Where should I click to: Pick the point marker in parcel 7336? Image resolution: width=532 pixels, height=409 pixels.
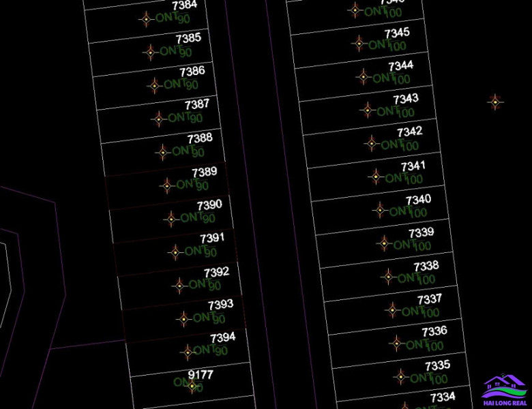click(396, 343)
